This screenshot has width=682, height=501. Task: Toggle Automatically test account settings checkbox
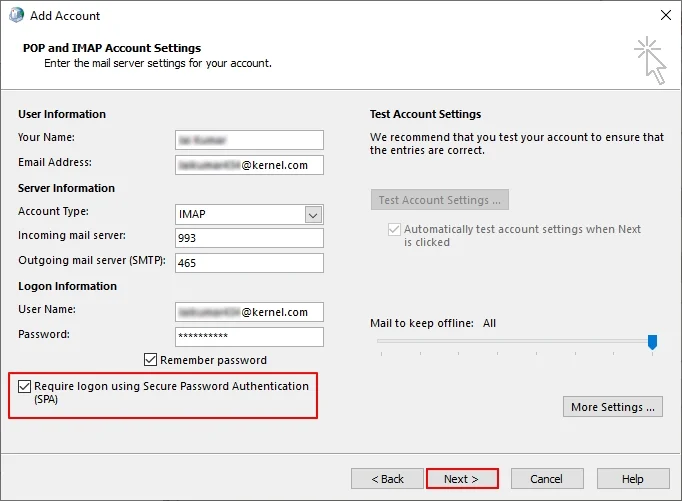394,229
